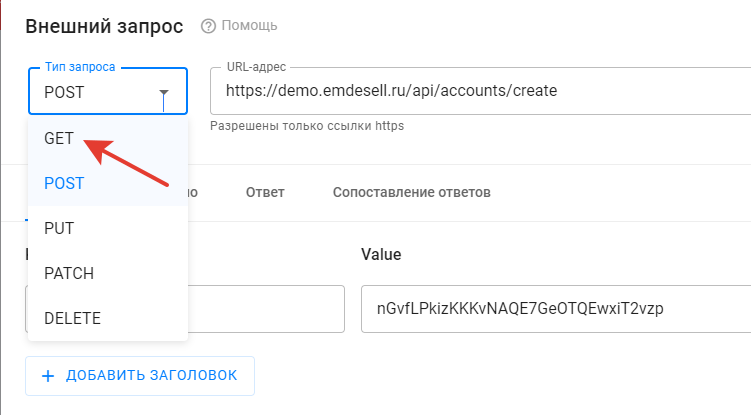This screenshot has width=751, height=415.
Task: Switch to the Ответ tab
Action: (x=265, y=192)
